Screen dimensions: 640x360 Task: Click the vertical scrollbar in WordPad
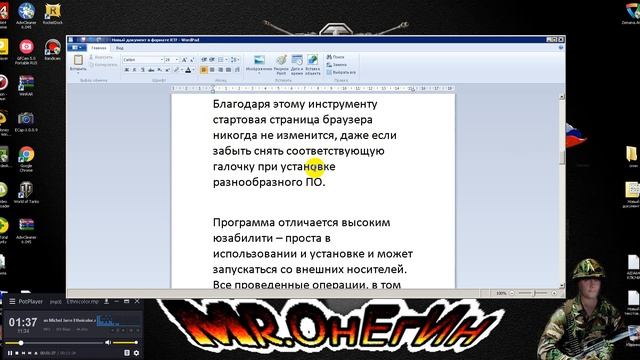(x=562, y=191)
